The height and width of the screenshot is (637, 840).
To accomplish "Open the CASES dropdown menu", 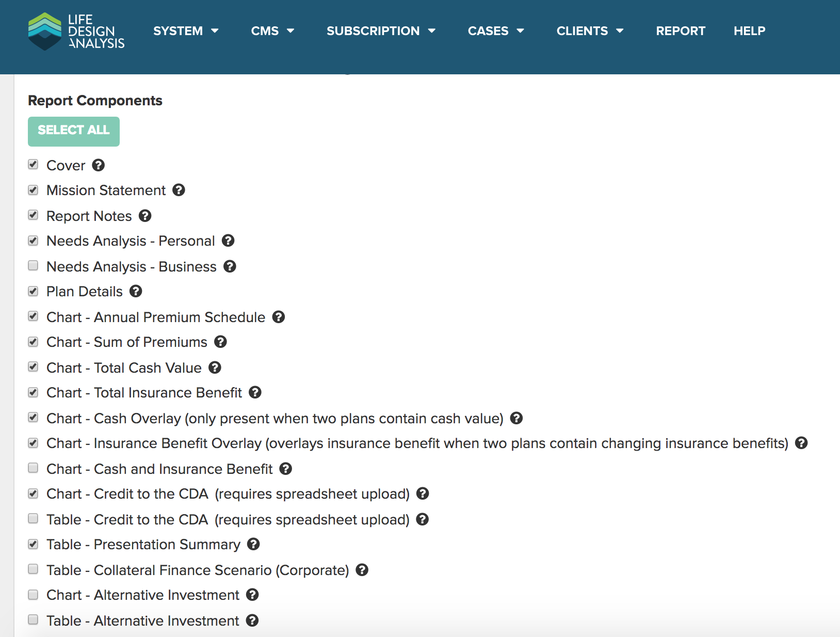I will tap(496, 31).
